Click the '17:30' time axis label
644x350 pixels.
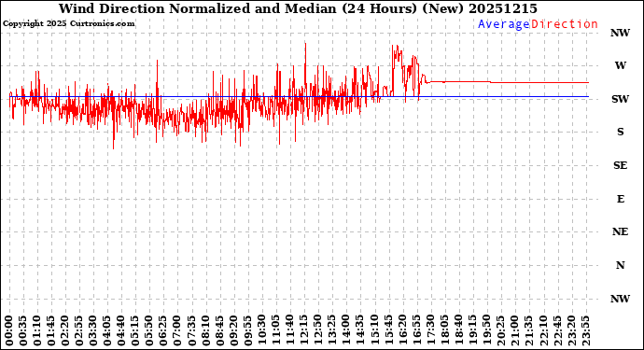(x=430, y=331)
